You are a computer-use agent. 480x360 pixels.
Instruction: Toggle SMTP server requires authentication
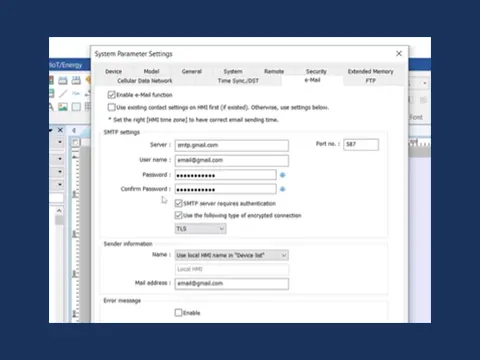point(178,203)
